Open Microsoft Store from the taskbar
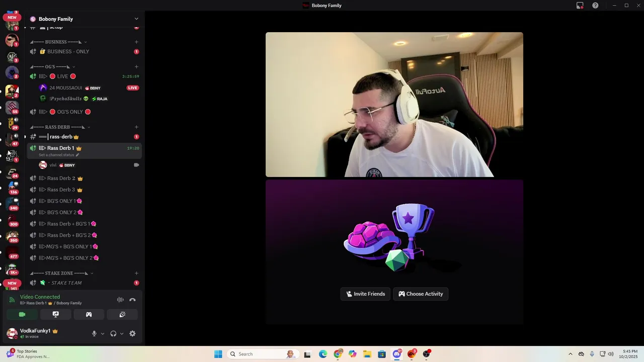The height and width of the screenshot is (362, 644). tap(382, 354)
